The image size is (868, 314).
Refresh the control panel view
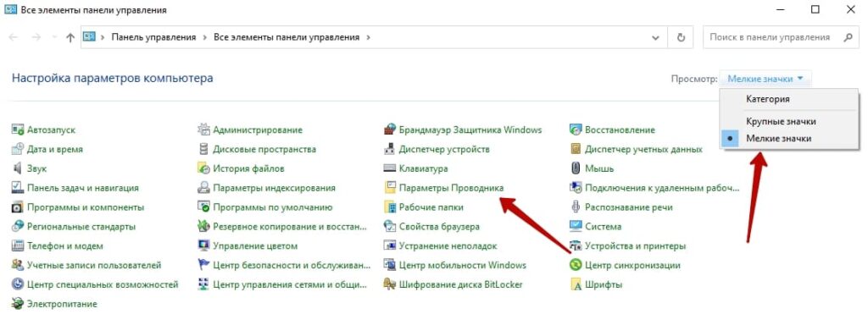click(x=681, y=37)
